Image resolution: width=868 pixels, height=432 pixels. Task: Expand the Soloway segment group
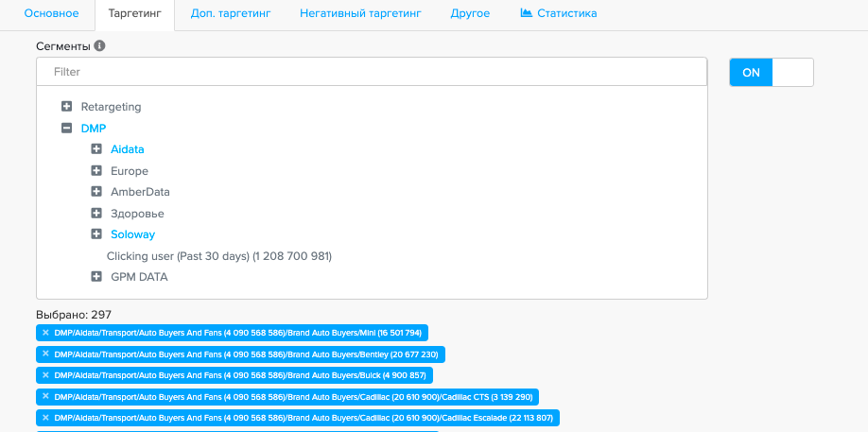pyautogui.click(x=96, y=234)
